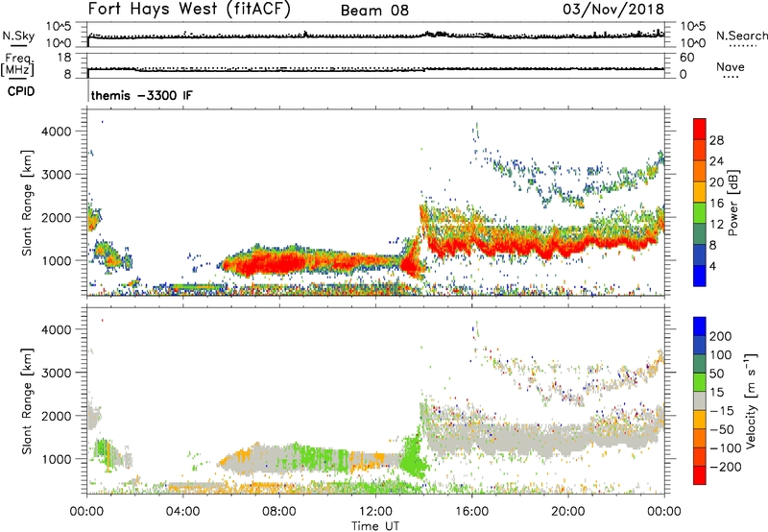Click the 'Nave' legend label

pos(731,66)
